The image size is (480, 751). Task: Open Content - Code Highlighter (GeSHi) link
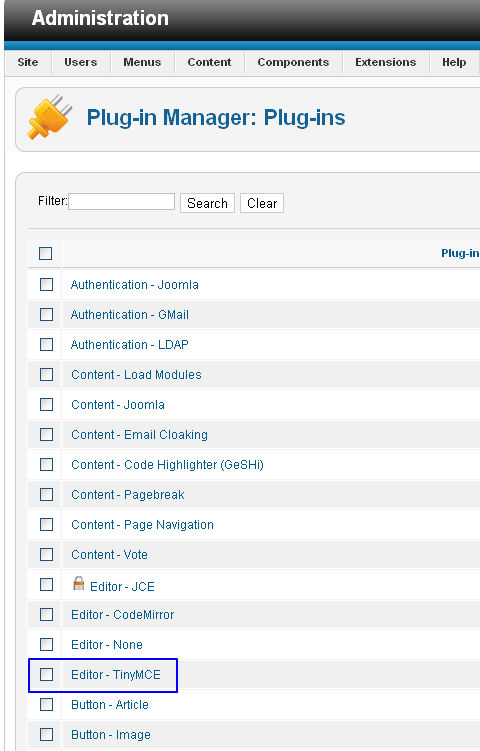[x=167, y=465]
